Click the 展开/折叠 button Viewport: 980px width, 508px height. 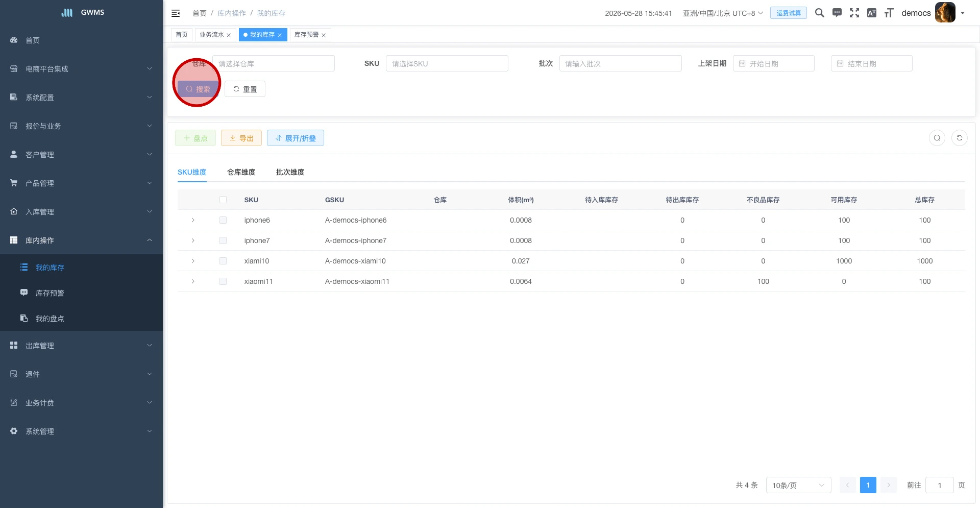pyautogui.click(x=296, y=138)
